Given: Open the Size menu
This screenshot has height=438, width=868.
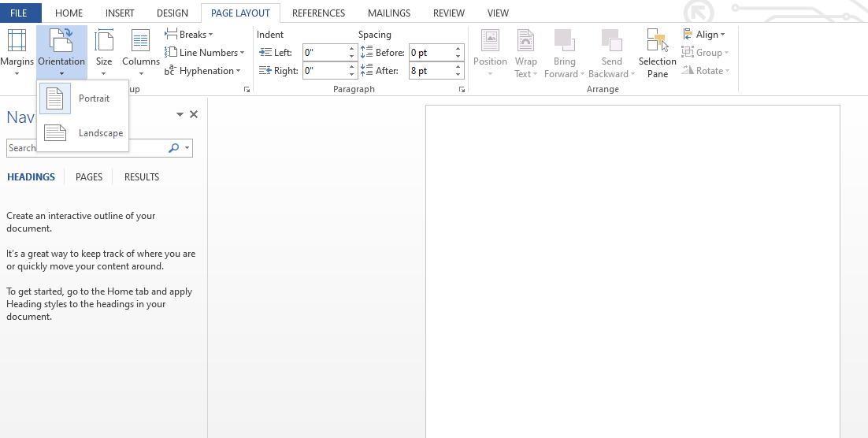Looking at the screenshot, I should (x=103, y=53).
